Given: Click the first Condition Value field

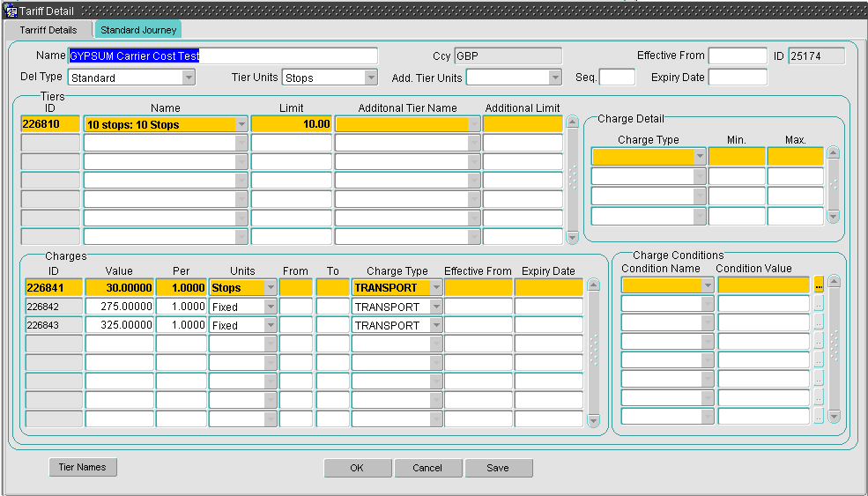Looking at the screenshot, I should [x=764, y=285].
